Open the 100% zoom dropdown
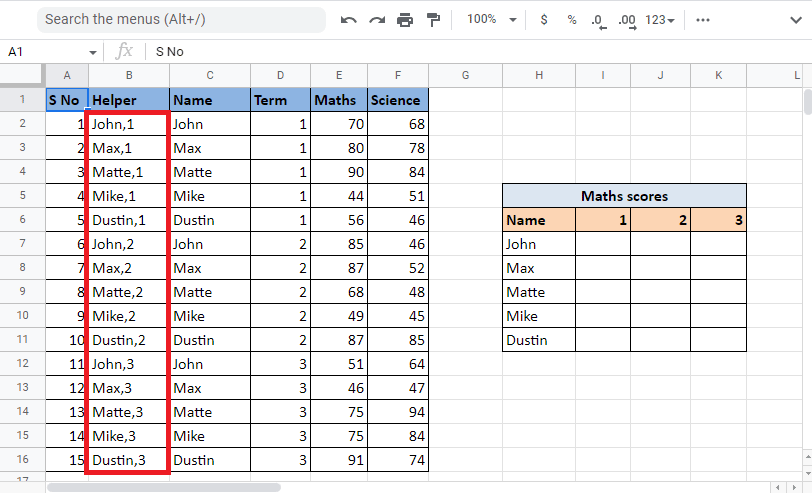Viewport: 812px width, 493px height. click(494, 20)
